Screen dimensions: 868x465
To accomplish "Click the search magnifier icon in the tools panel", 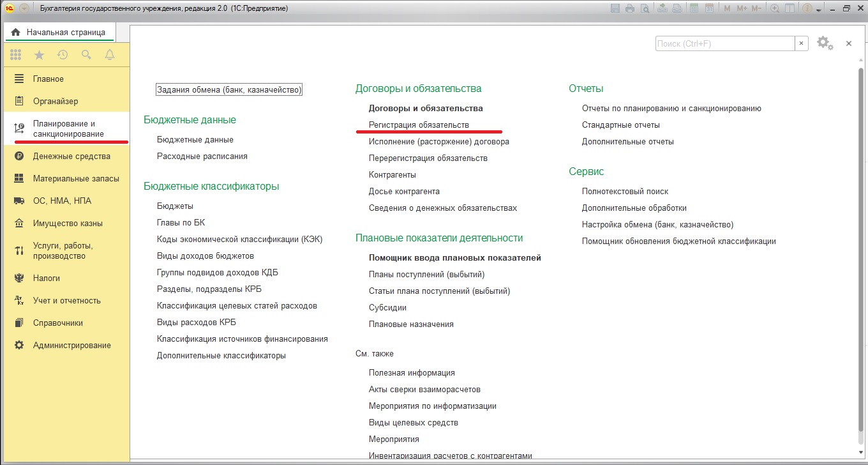I will pyautogui.click(x=86, y=55).
